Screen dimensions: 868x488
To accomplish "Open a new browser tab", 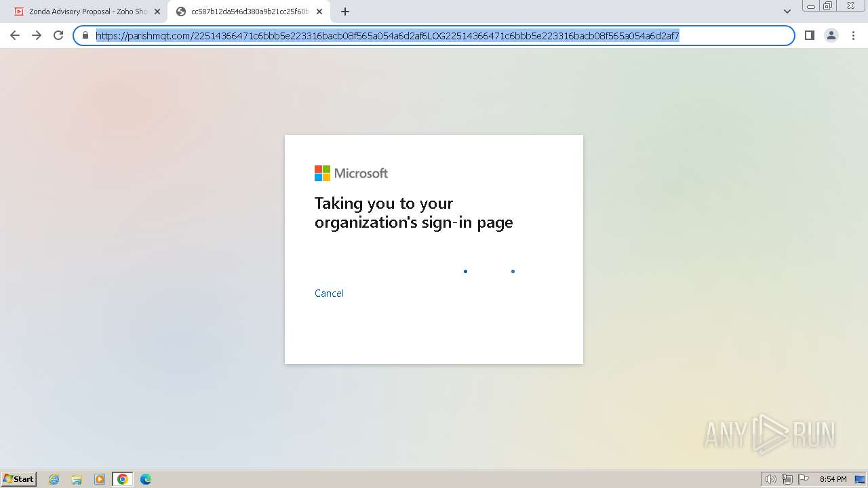I will pyautogui.click(x=345, y=12).
